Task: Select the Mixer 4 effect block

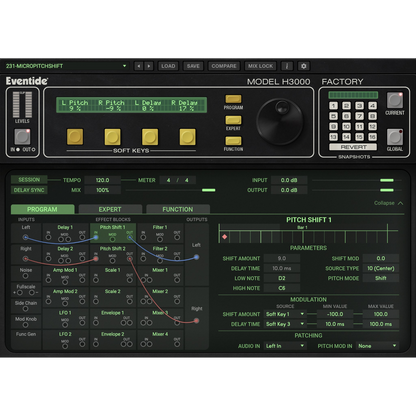Action: click(x=160, y=340)
